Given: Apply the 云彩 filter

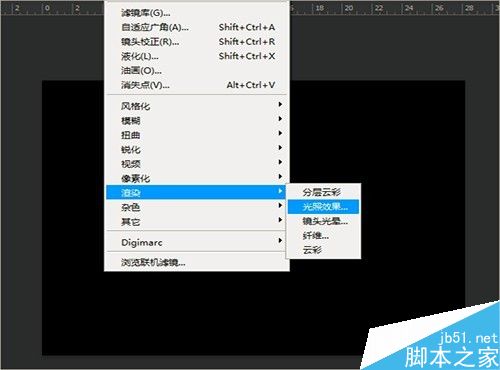Looking at the screenshot, I should pos(323,250).
